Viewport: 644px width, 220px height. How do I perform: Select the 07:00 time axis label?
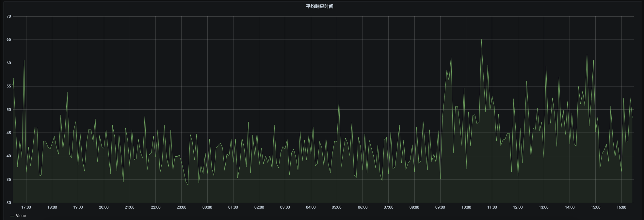pyautogui.click(x=388, y=207)
